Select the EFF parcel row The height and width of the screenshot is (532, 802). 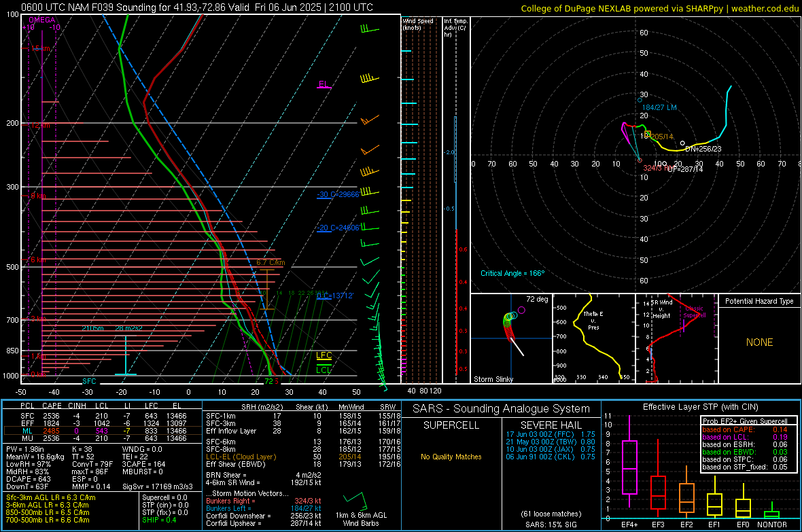103,423
